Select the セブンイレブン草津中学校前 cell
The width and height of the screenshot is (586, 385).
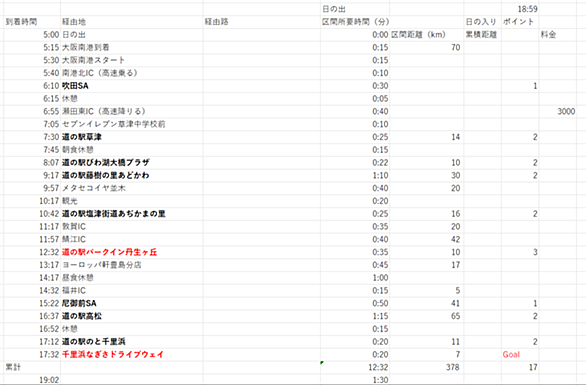[x=132, y=124]
